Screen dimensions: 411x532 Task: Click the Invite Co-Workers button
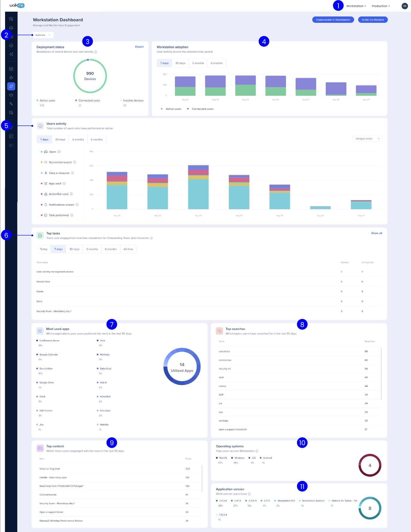click(x=372, y=20)
